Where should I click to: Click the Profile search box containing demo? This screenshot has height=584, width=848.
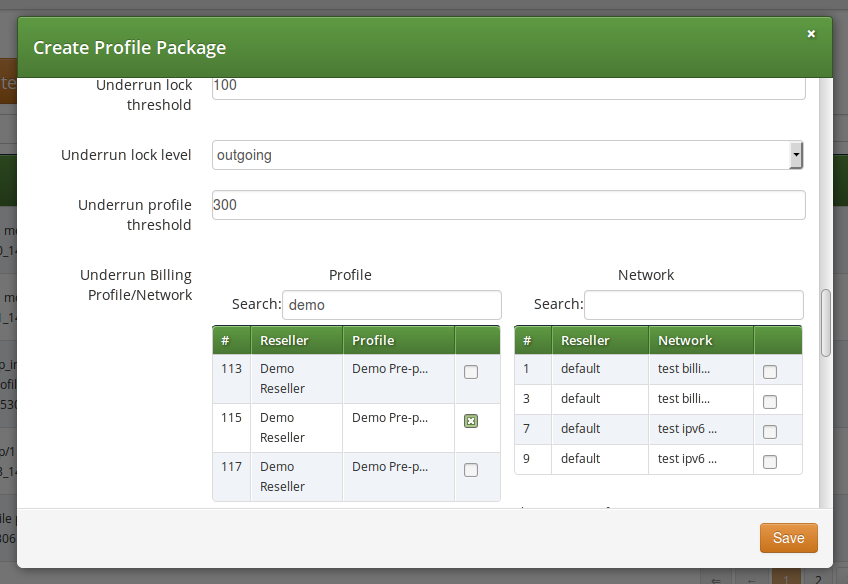click(x=392, y=305)
